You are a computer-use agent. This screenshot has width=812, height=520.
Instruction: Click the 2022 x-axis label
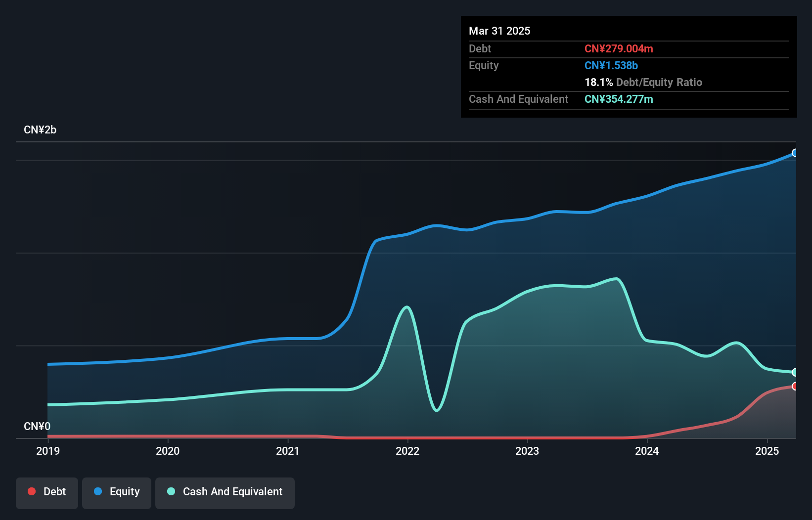click(x=407, y=451)
